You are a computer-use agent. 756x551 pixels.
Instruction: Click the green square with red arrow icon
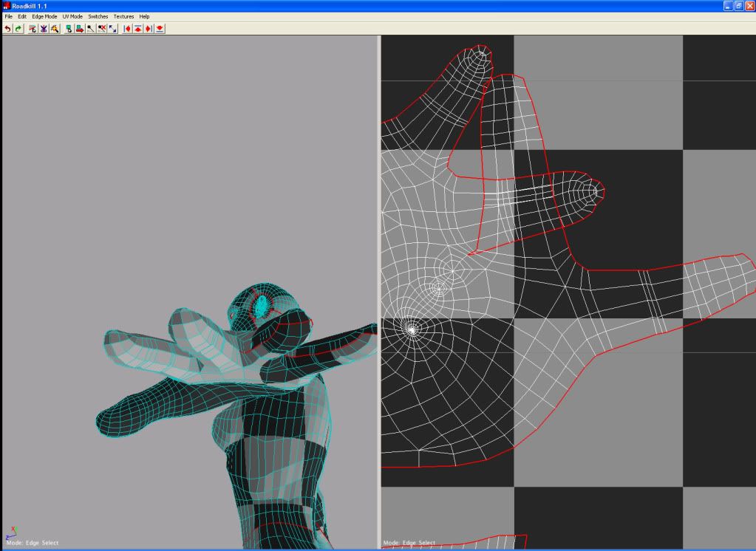pyautogui.click(x=80, y=29)
